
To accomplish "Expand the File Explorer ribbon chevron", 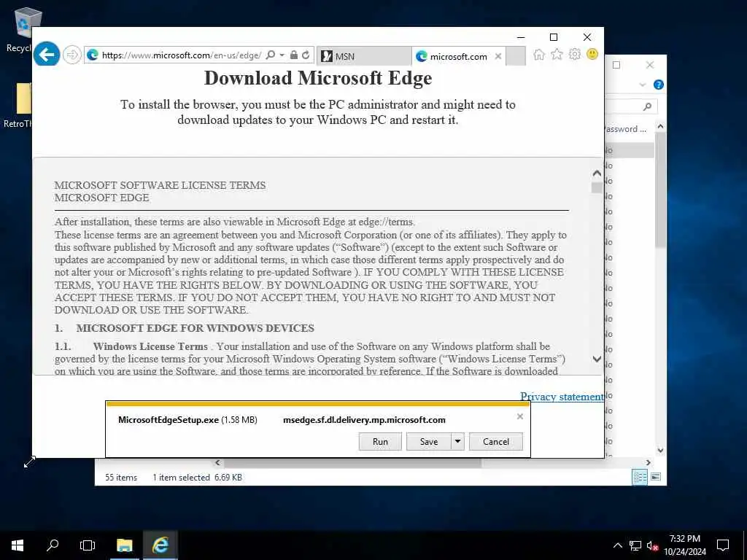I will [x=642, y=85].
